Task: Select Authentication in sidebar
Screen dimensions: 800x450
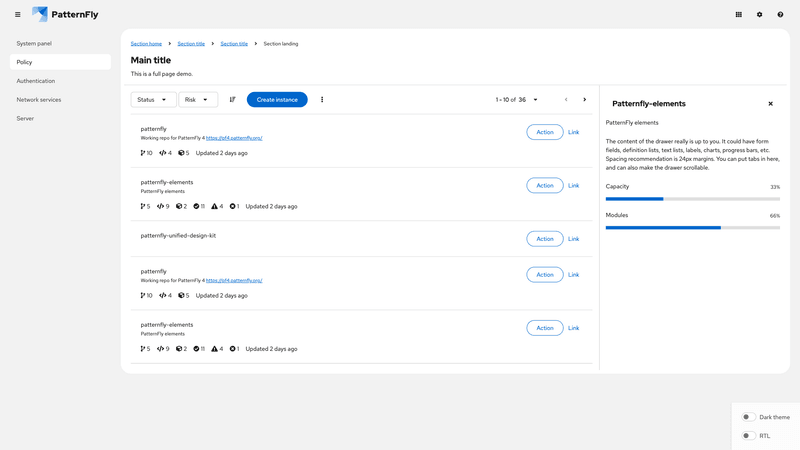Action: [60, 81]
